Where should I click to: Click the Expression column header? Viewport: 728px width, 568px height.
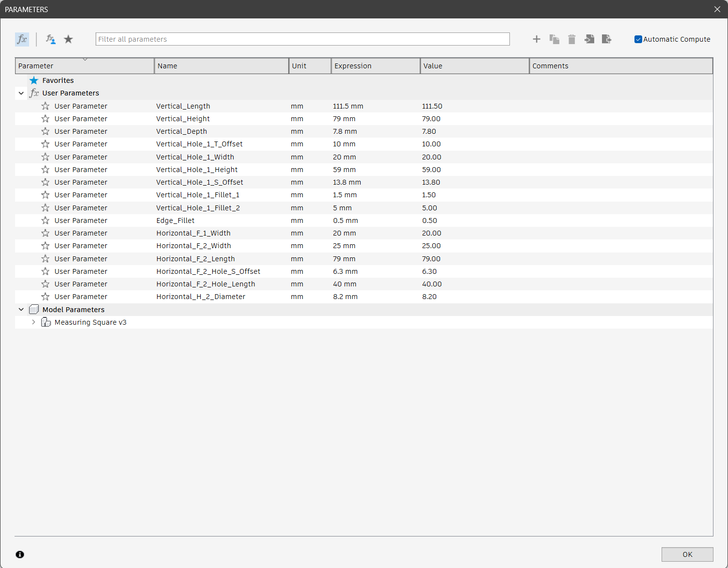click(375, 66)
